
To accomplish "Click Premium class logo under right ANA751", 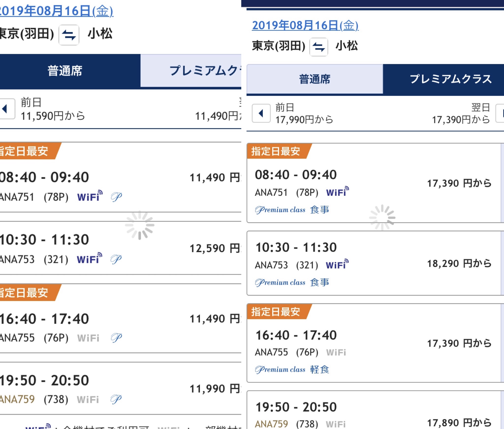I will (280, 210).
